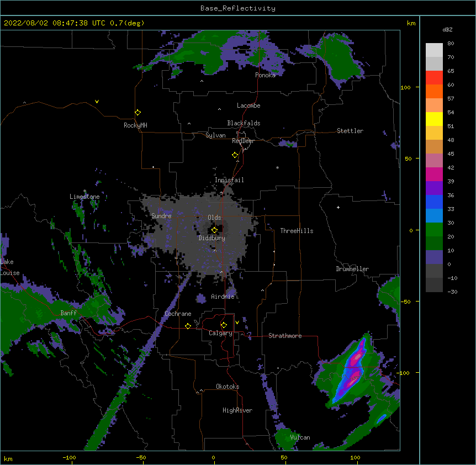Click the Banff label
This screenshot has height=465, width=476.
click(68, 313)
